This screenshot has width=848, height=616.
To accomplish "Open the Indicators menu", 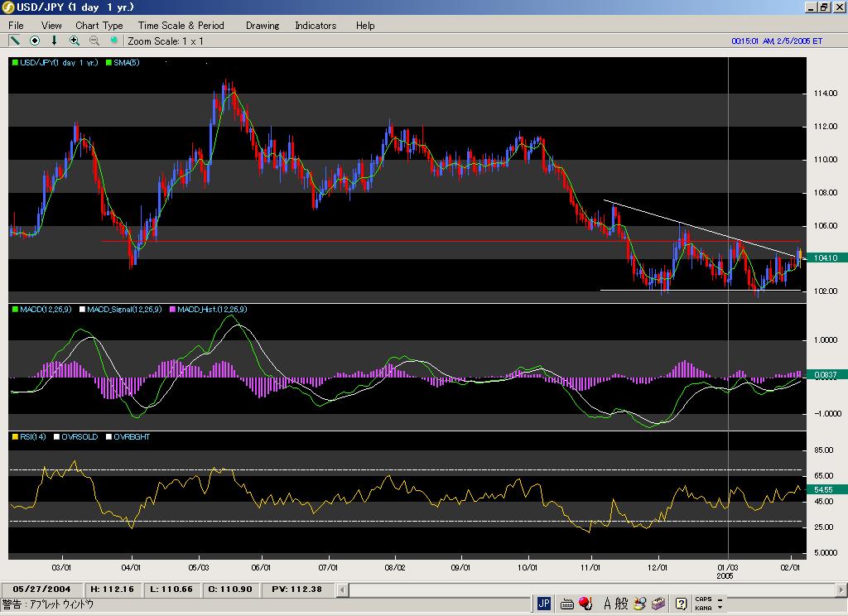I will (316, 26).
